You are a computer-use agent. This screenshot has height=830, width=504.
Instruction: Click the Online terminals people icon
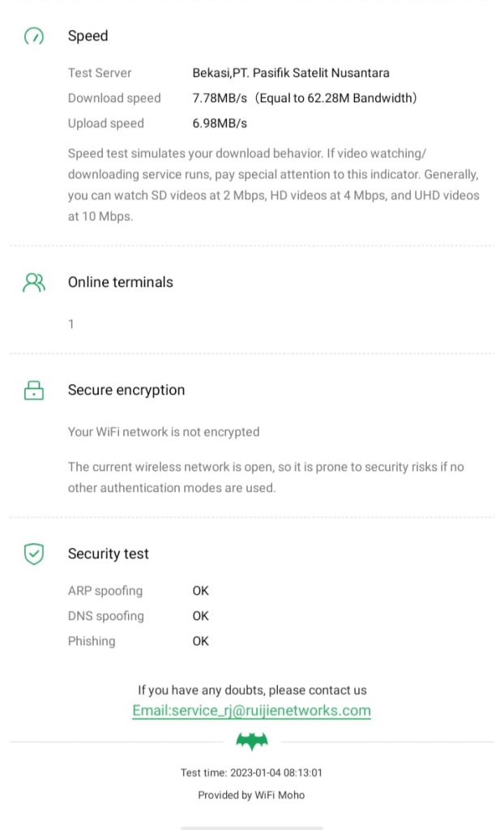(34, 282)
